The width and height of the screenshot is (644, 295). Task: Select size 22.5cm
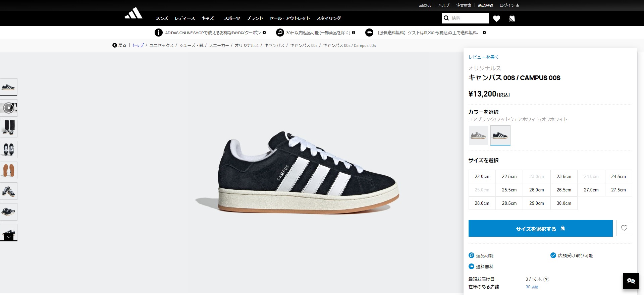point(509,176)
